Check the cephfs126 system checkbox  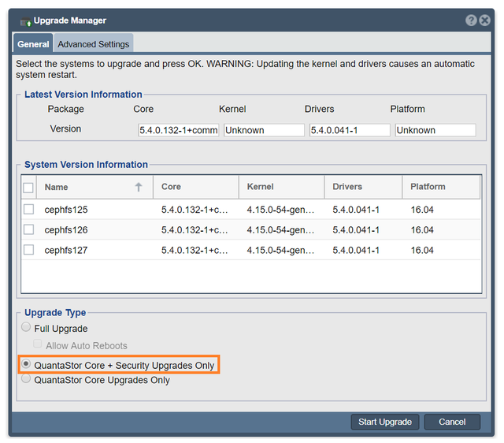point(28,229)
